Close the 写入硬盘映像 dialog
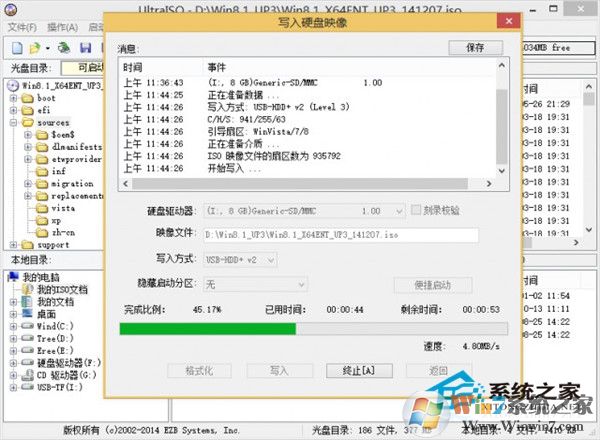 [x=509, y=21]
